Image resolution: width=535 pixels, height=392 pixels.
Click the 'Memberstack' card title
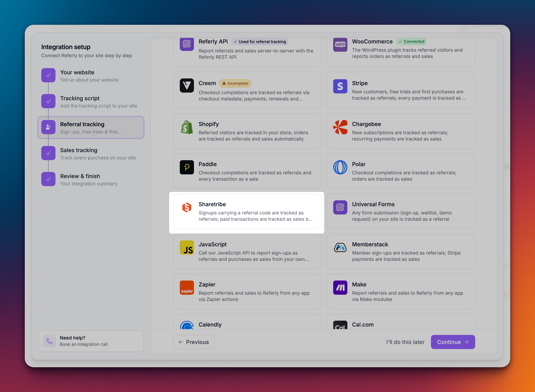[x=370, y=244]
